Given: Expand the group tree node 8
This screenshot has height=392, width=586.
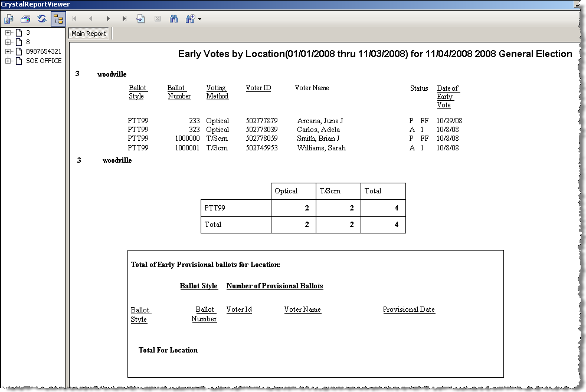Looking at the screenshot, I should pos(8,42).
